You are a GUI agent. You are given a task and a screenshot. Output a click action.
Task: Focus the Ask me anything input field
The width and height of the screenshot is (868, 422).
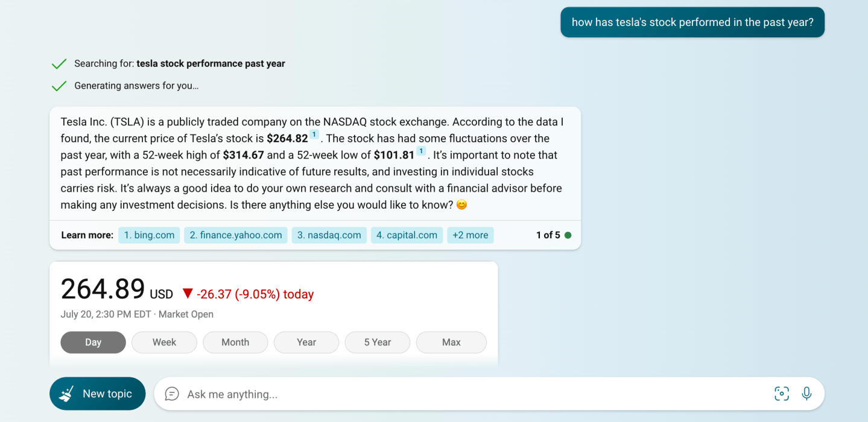coord(470,394)
